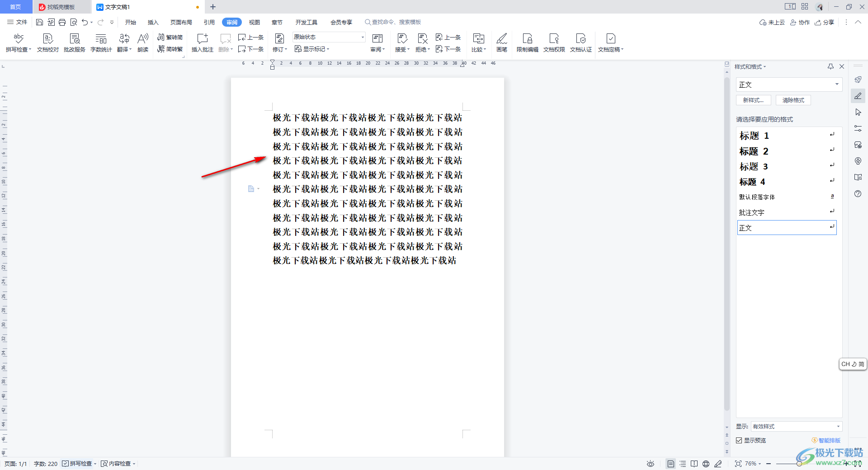Click the not uploaded to cloud button
The height and width of the screenshot is (470, 868).
pos(772,22)
